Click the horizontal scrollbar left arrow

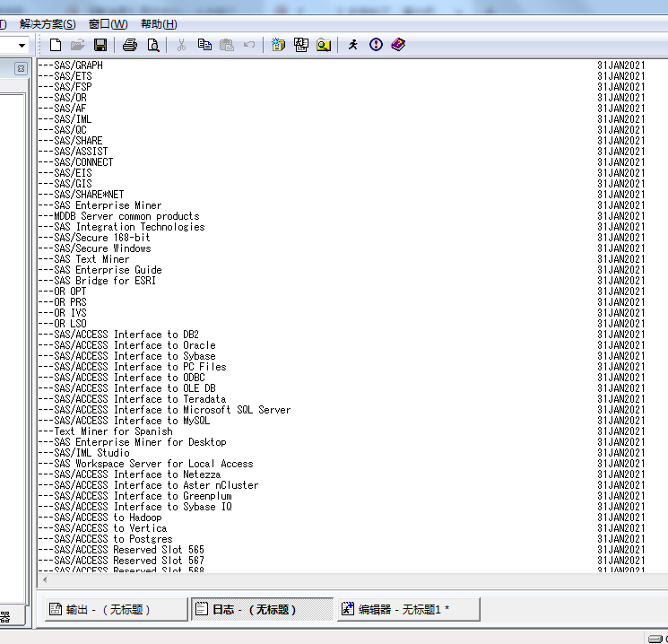tap(45, 579)
